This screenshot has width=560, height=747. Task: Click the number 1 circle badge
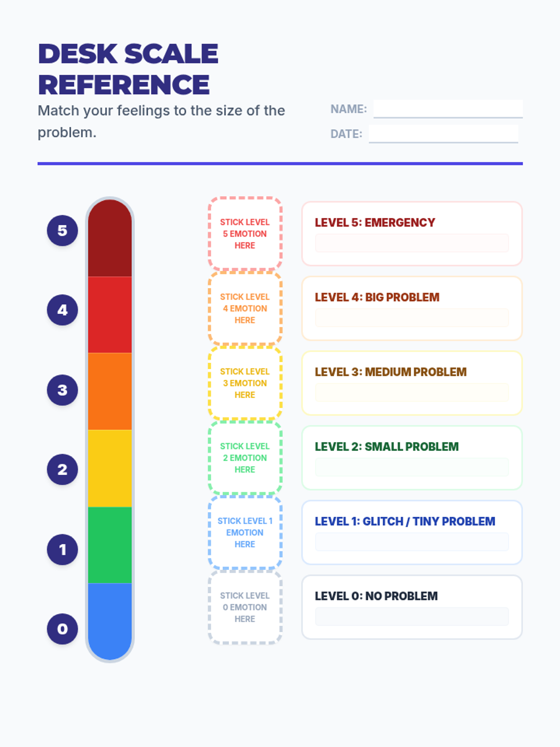(62, 550)
